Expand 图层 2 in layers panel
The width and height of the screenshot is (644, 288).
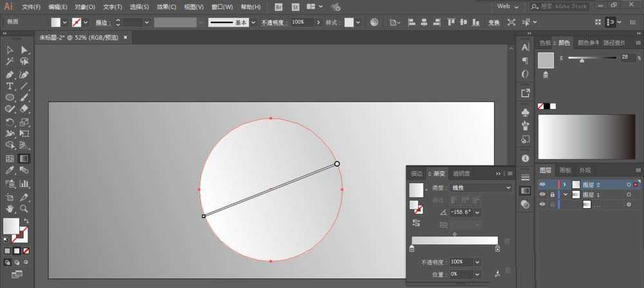click(565, 184)
